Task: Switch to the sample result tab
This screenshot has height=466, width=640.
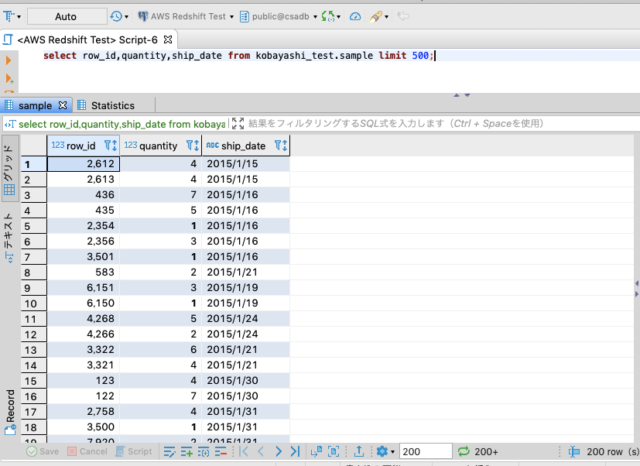Action: (x=35, y=106)
